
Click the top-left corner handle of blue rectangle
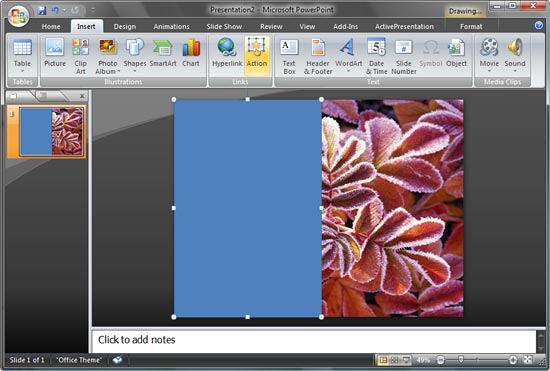(x=174, y=100)
